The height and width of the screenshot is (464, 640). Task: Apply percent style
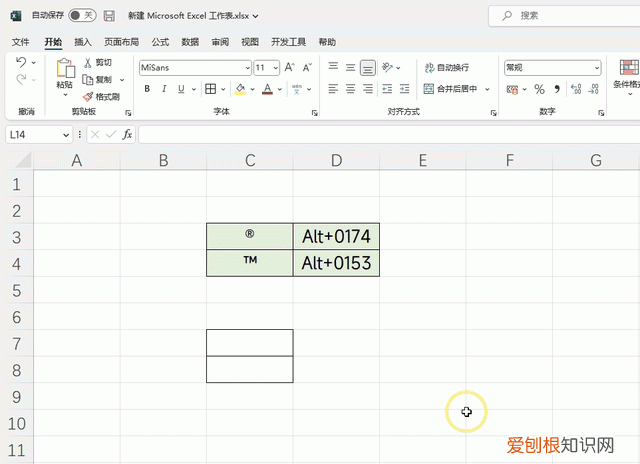[x=540, y=89]
